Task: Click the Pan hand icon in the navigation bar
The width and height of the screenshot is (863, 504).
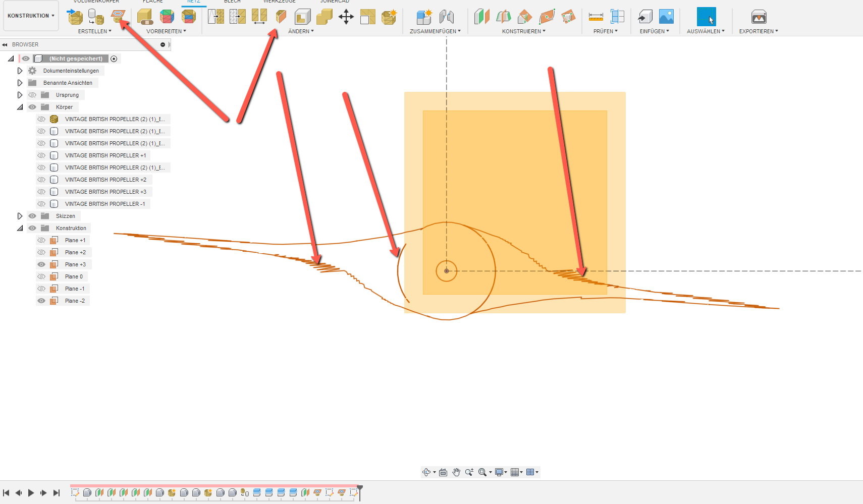Action: click(456, 472)
